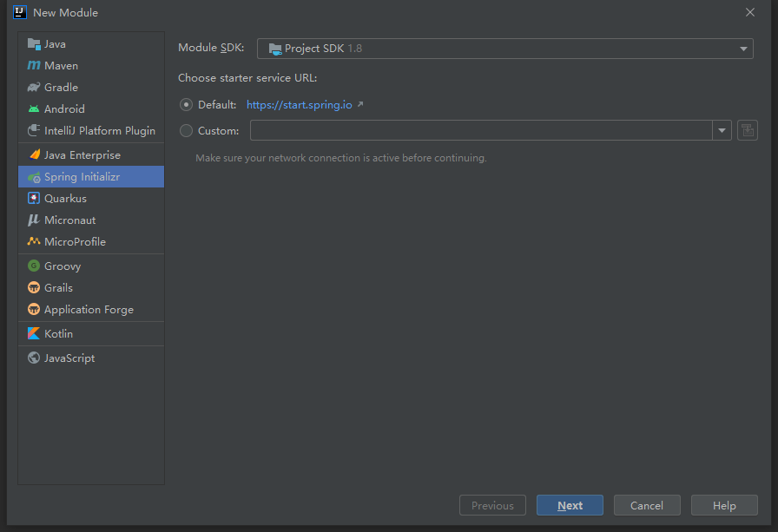Choose the Kotlin language icon
The height and width of the screenshot is (532, 778).
pyautogui.click(x=33, y=333)
